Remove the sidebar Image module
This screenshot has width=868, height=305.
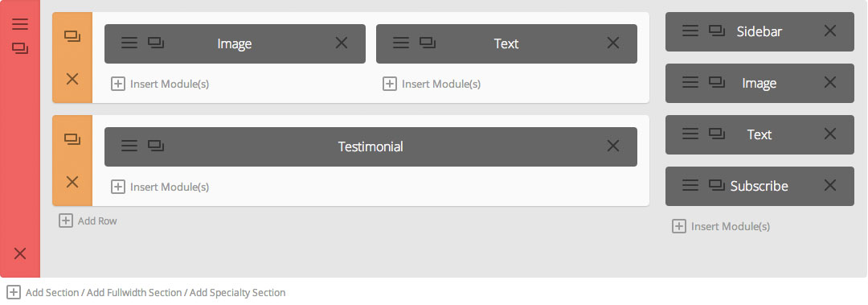pos(829,83)
